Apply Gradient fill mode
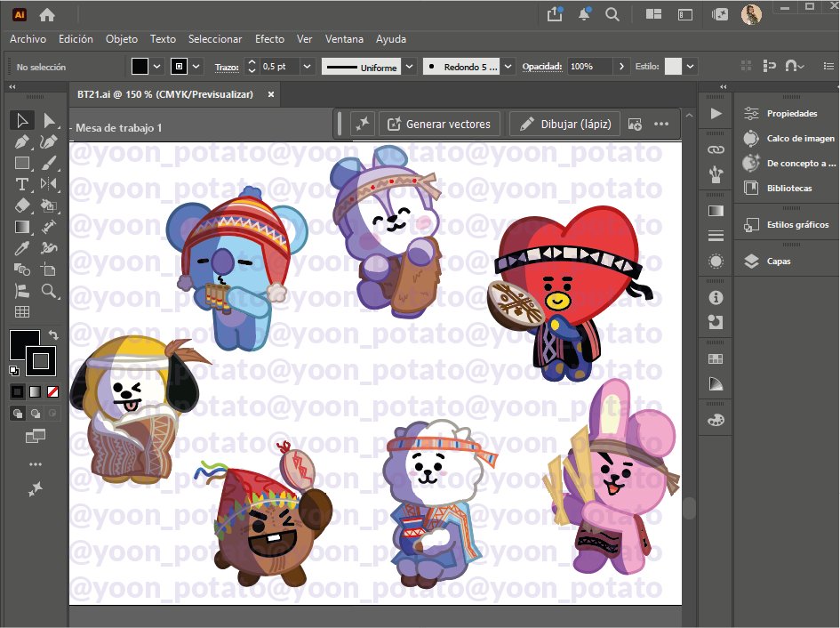 coord(36,392)
